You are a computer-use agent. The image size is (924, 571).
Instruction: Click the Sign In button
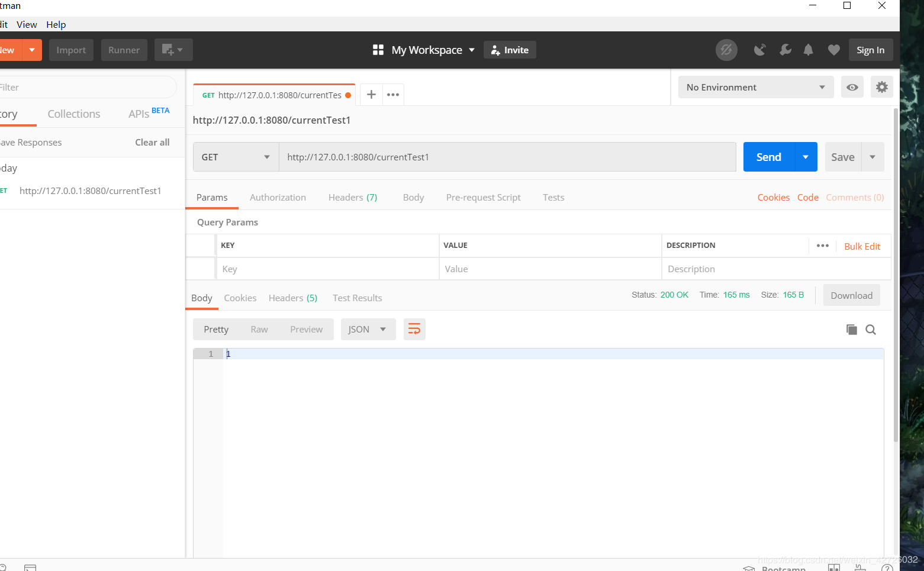click(x=871, y=50)
